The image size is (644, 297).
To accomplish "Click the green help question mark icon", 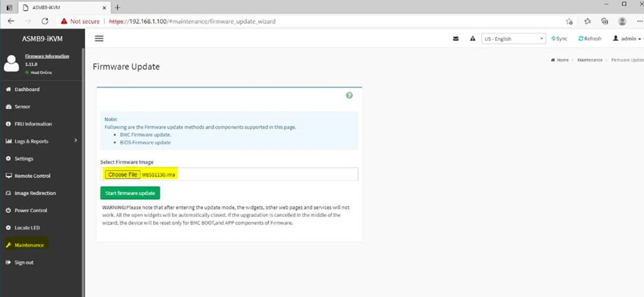I will click(x=349, y=95).
